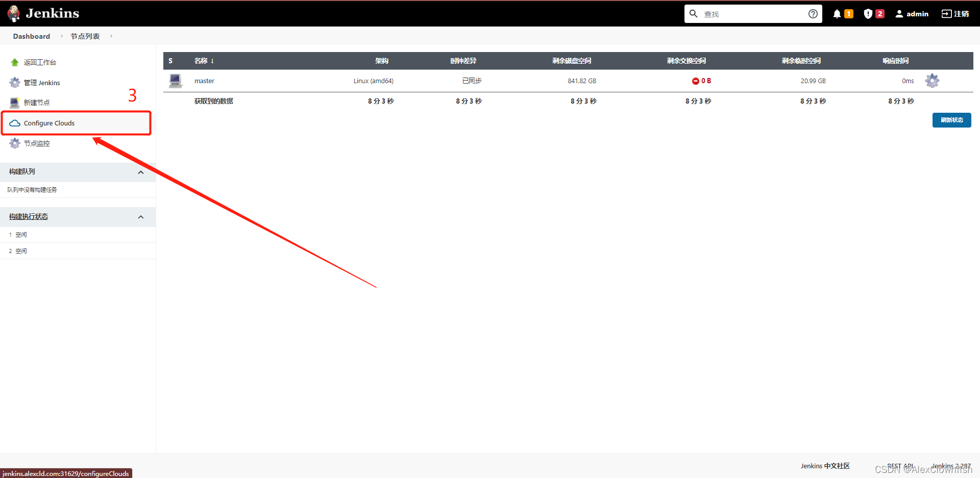
Task: Open the 节点列表 breadcrumb
Action: click(x=85, y=36)
